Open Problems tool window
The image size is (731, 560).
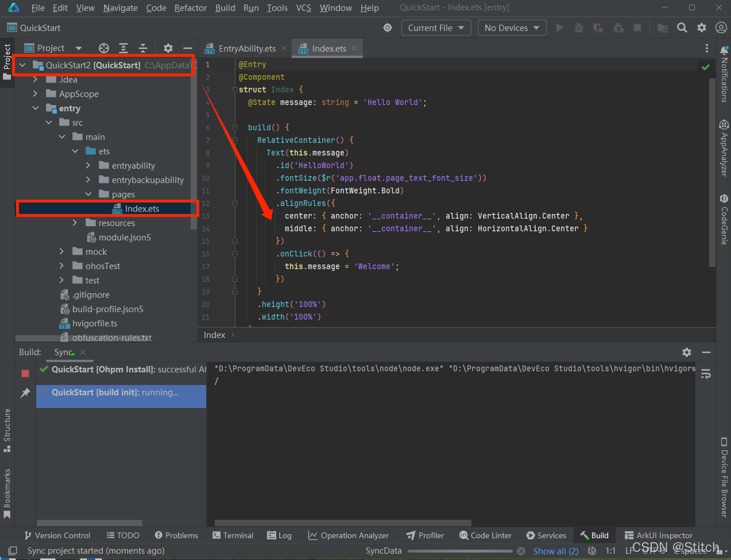(x=176, y=535)
